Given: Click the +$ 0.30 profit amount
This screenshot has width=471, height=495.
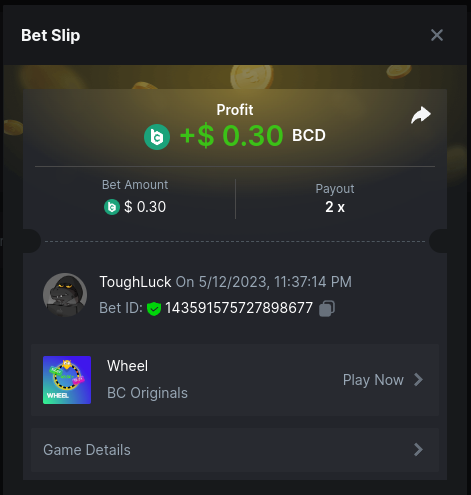Looking at the screenshot, I should (x=232, y=136).
